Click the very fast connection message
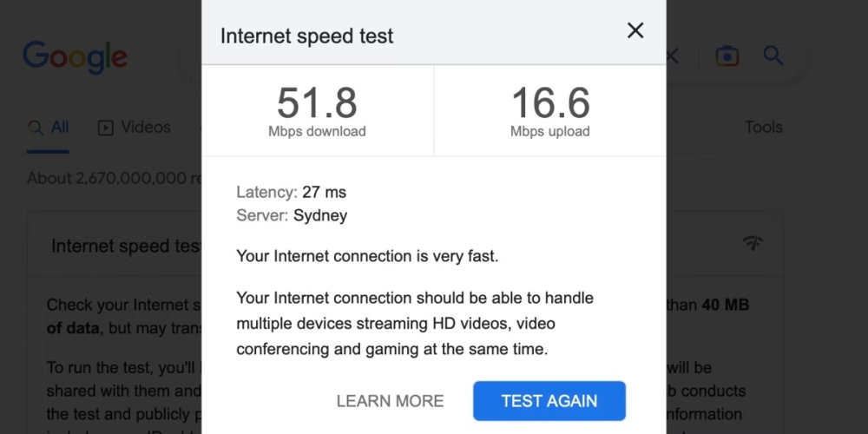The height and width of the screenshot is (434, 868). tap(367, 257)
